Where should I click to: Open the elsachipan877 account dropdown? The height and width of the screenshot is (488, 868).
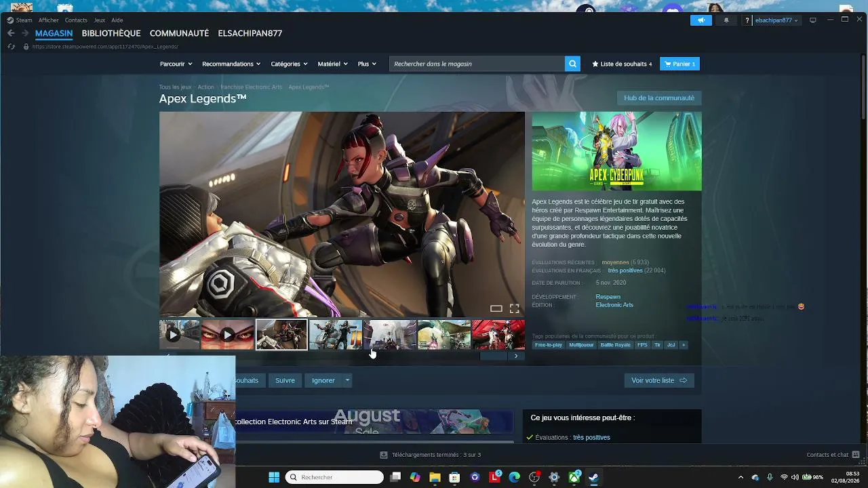(x=776, y=20)
